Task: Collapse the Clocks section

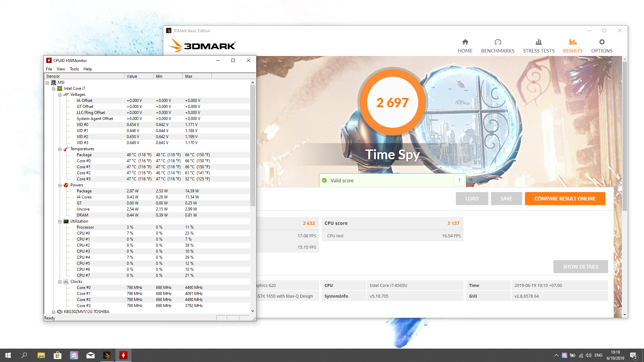Action: tap(60, 282)
